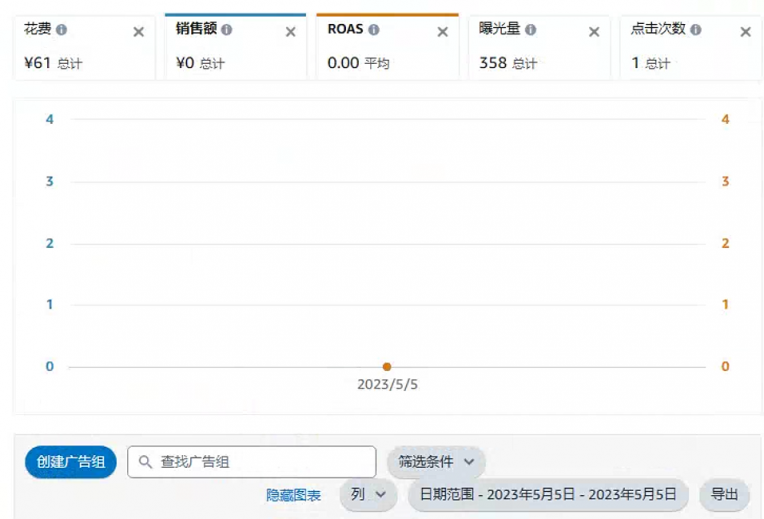
Task: Click the 隐藏图表 link
Action: click(293, 495)
